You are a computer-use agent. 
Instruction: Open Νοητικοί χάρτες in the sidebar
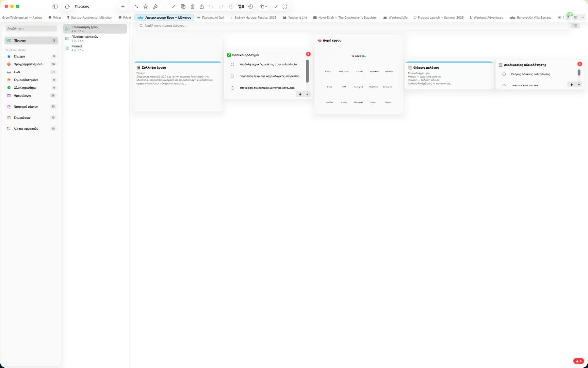pos(31,107)
